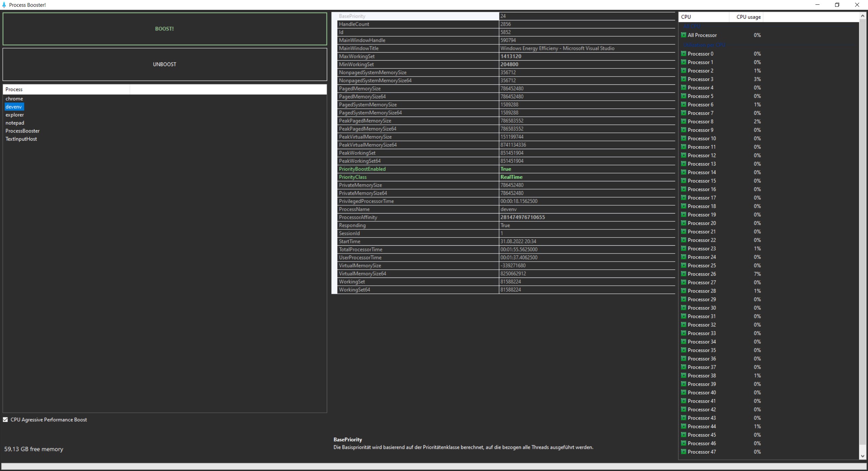The height and width of the screenshot is (471, 868).
Task: Select chrome in the process list
Action: 14,99
